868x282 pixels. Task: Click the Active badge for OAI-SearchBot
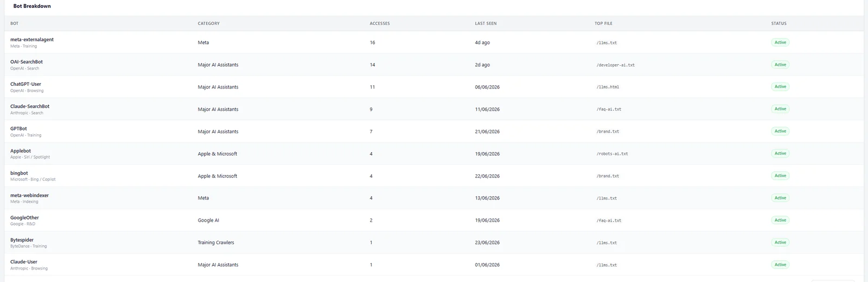click(x=780, y=65)
